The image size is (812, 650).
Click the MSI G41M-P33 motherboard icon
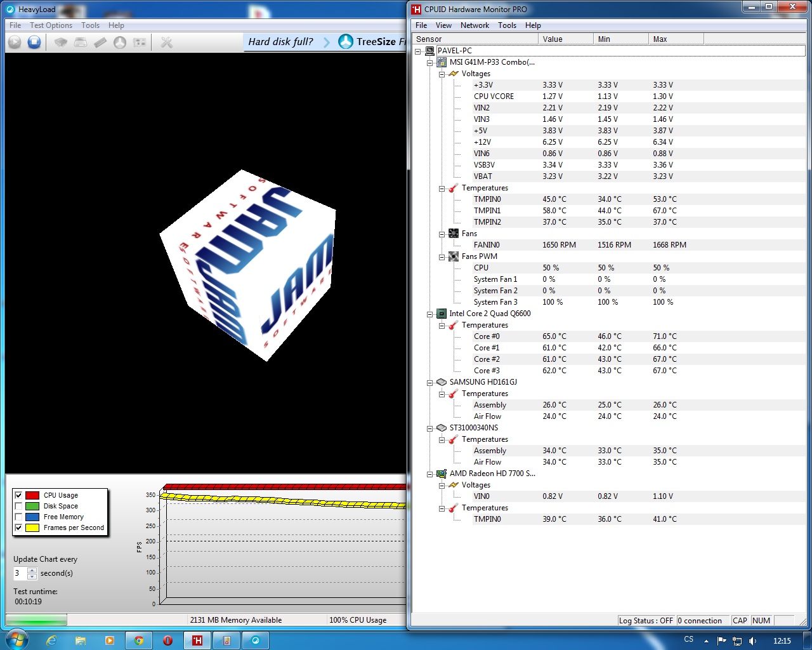[442, 62]
